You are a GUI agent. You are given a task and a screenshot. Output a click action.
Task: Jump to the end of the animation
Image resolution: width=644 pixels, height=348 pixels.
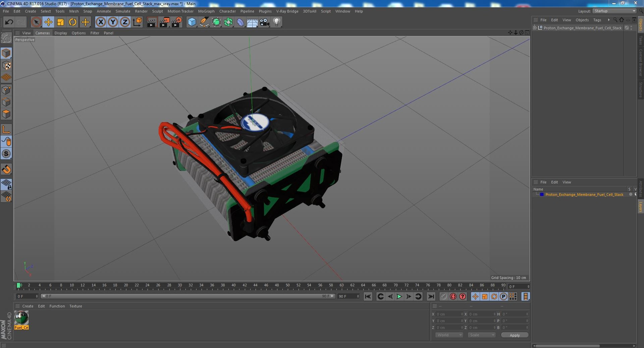click(x=431, y=296)
